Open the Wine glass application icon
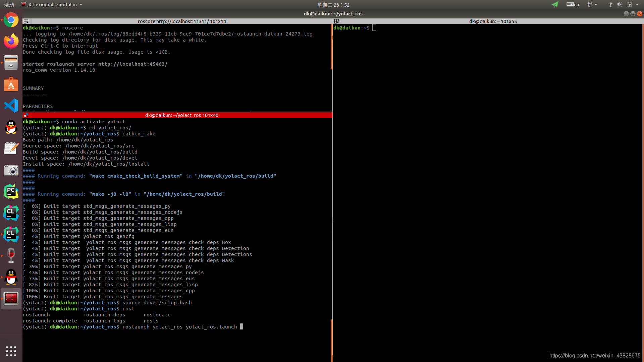 click(11, 255)
